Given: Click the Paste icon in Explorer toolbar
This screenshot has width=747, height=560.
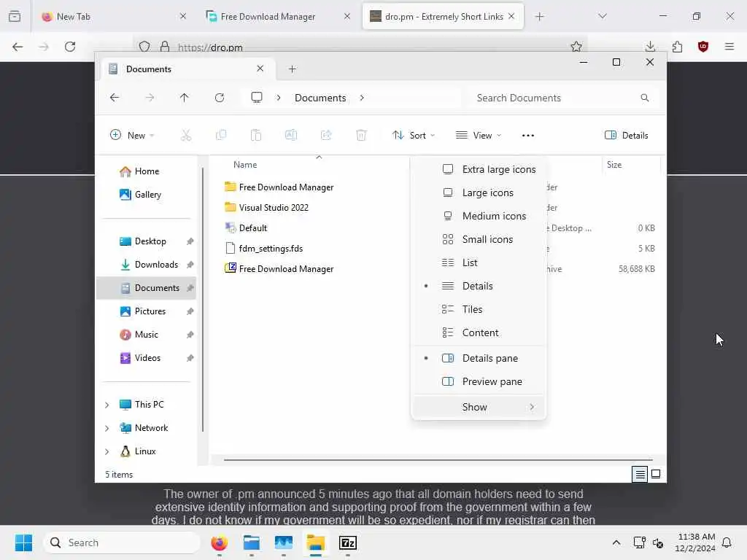Looking at the screenshot, I should tap(256, 136).
